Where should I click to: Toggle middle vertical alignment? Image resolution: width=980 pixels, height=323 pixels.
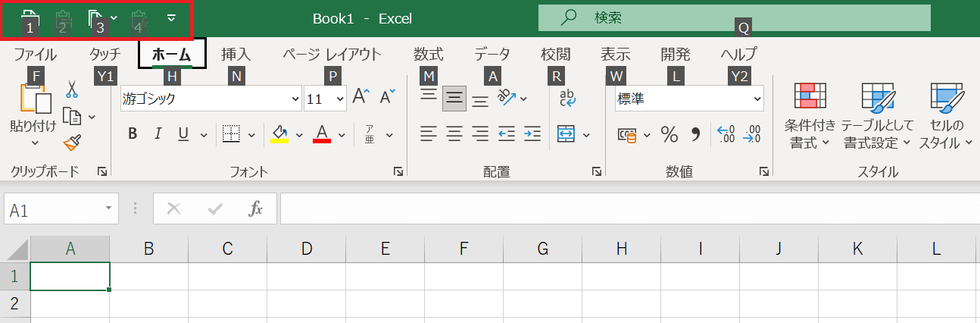click(454, 98)
